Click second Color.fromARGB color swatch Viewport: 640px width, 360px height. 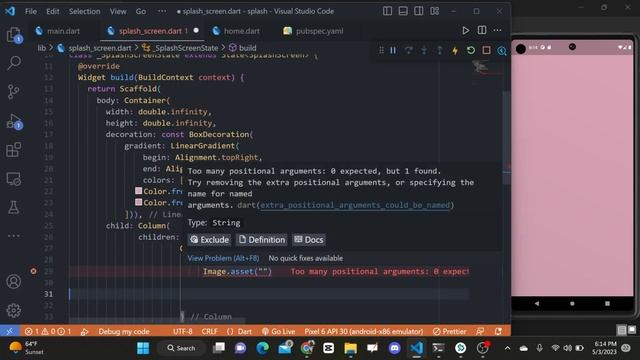(x=139, y=202)
